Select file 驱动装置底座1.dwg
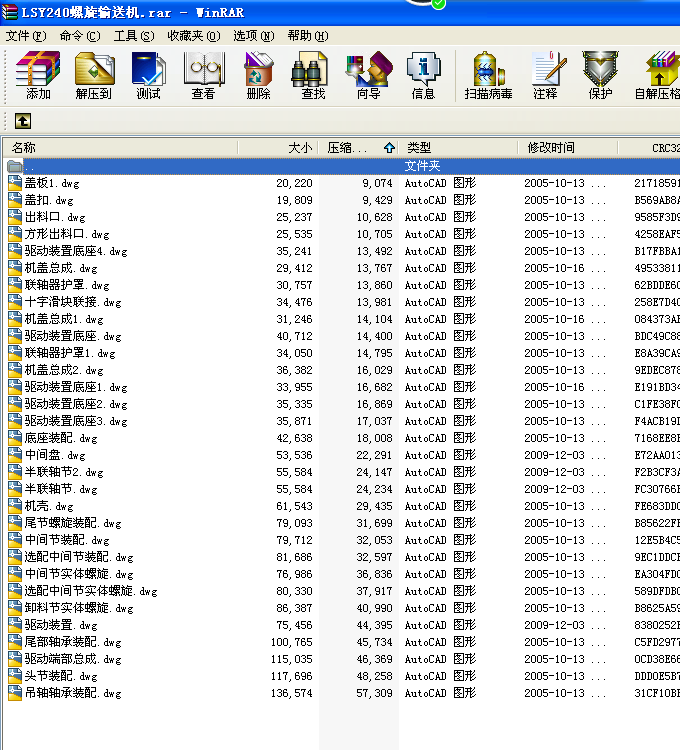Screen dimensions: 680x750 [x=76, y=387]
